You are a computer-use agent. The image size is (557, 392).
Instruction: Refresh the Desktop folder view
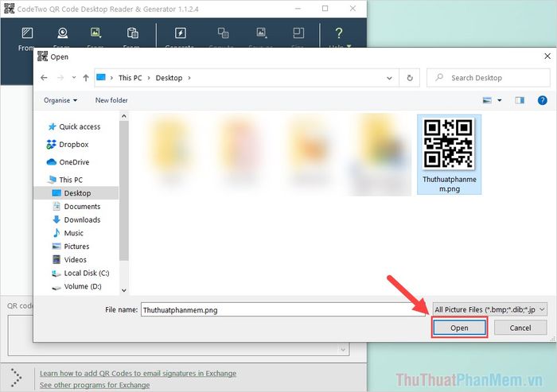[x=410, y=78]
